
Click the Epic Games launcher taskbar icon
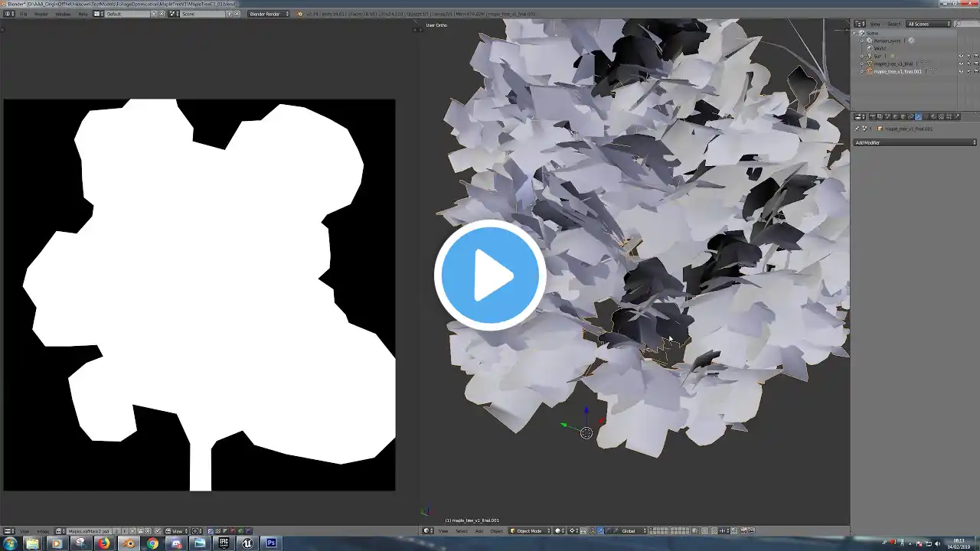point(223,543)
